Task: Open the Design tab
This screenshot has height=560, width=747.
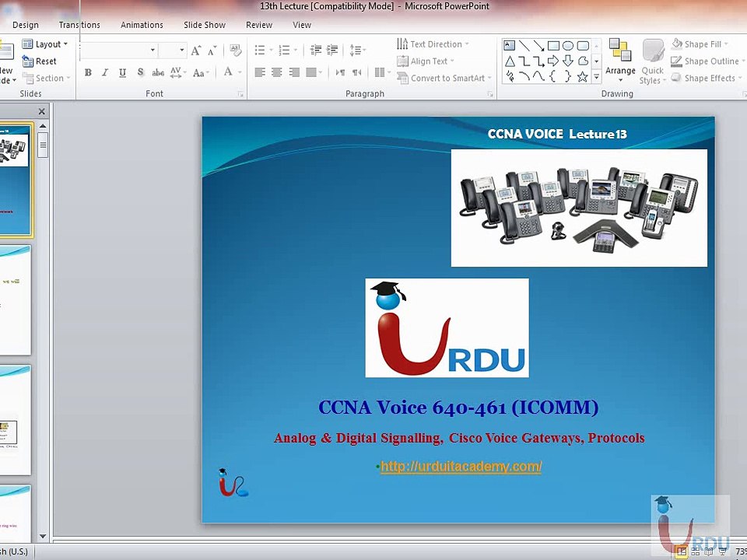Action: pos(25,25)
